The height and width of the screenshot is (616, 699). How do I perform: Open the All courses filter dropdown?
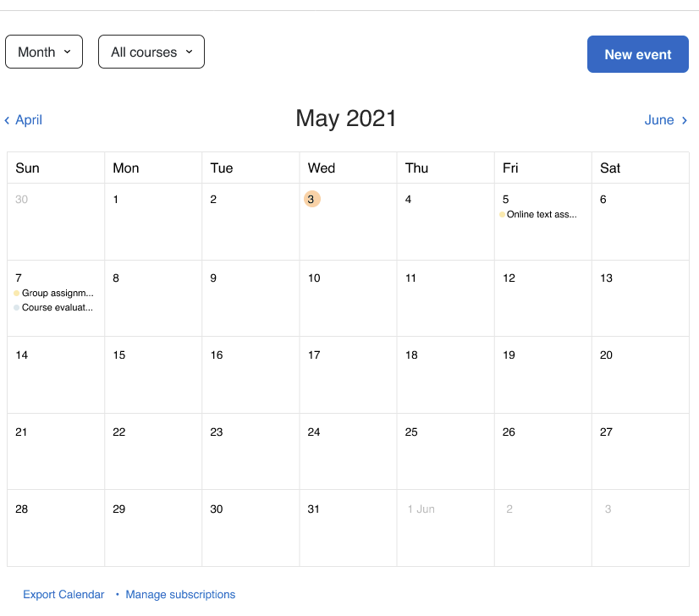point(151,52)
